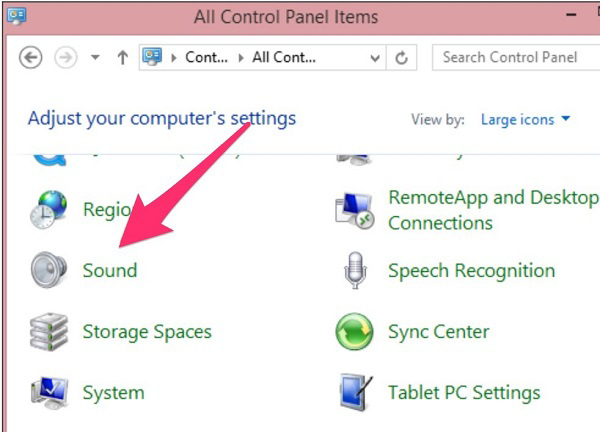Open the System computer icon

[x=49, y=392]
